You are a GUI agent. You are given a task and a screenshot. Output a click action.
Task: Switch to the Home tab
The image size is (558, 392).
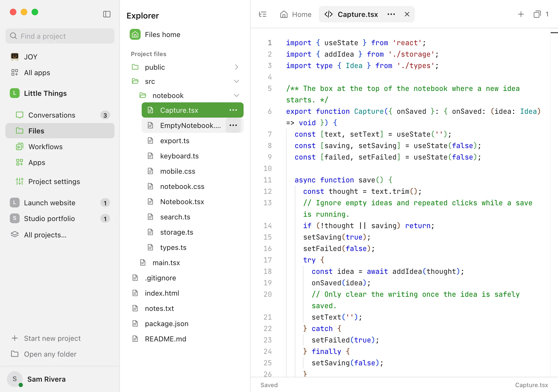pyautogui.click(x=296, y=14)
